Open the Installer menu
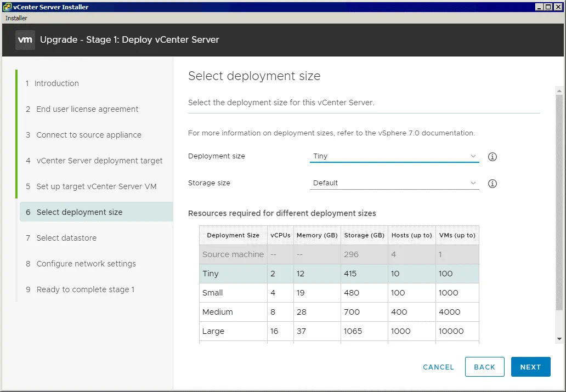Viewport: 566px width, 392px height. pyautogui.click(x=16, y=18)
